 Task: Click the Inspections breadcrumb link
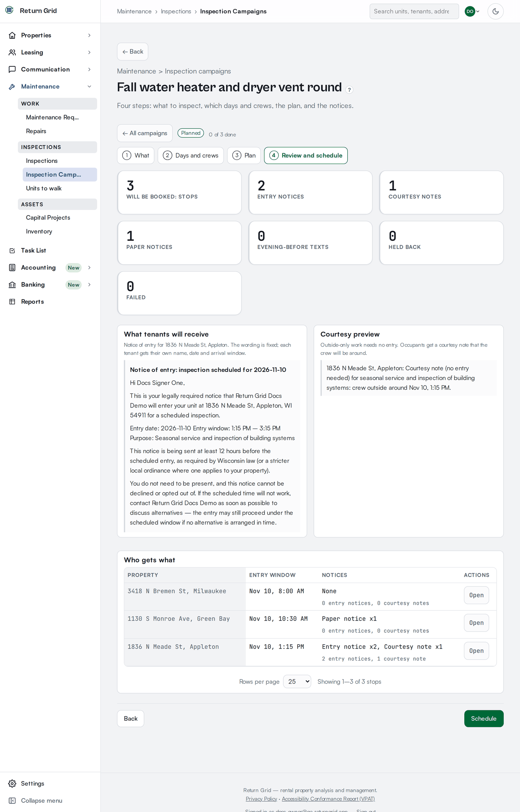[x=176, y=12]
